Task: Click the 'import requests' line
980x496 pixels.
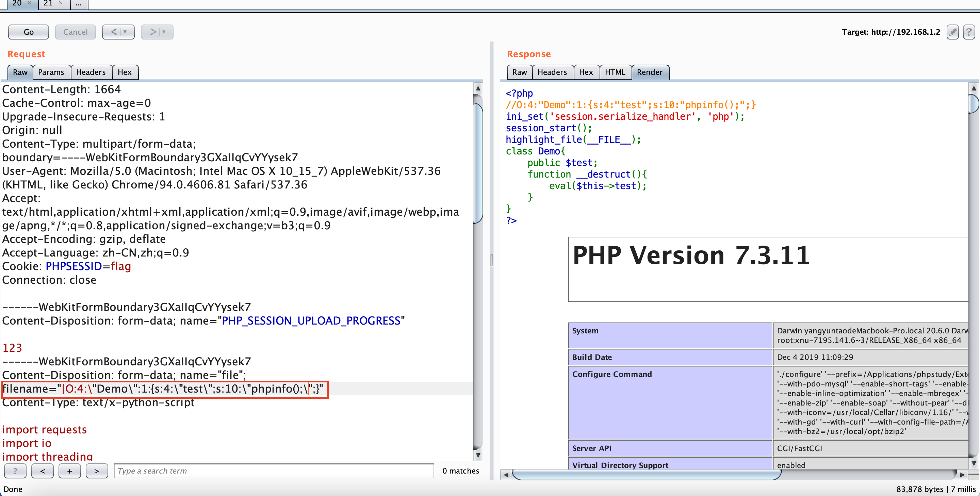Action: point(45,430)
